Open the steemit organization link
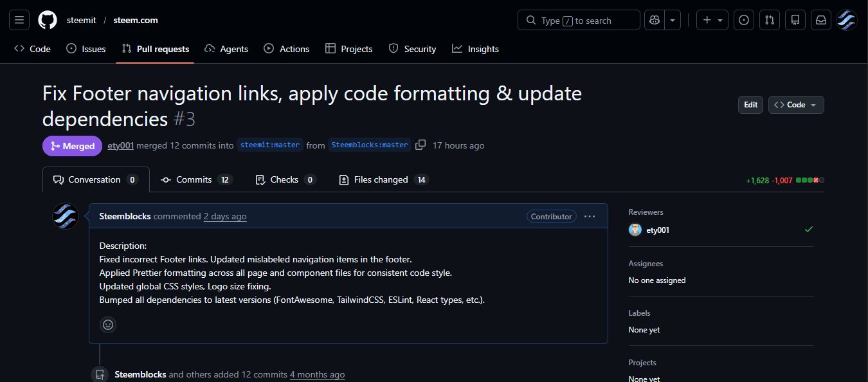Image resolution: width=868 pixels, height=382 pixels. [82, 20]
